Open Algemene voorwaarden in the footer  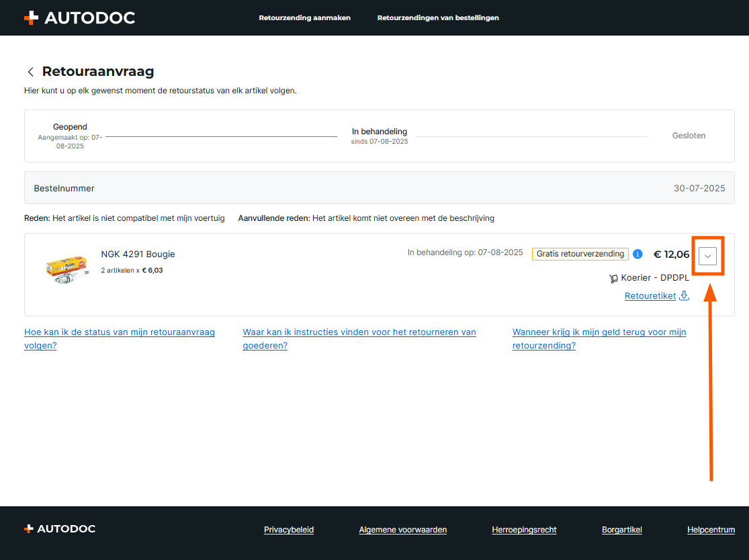402,530
